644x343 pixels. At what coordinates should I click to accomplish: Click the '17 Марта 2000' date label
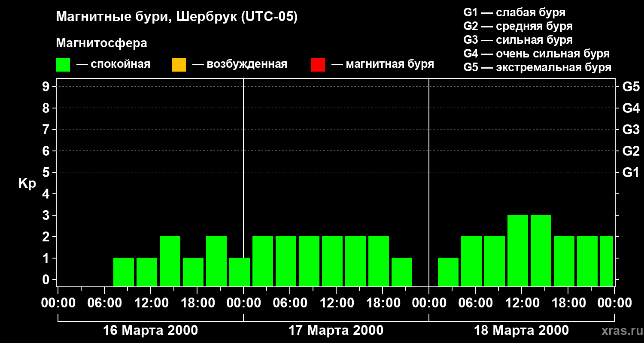point(336,331)
